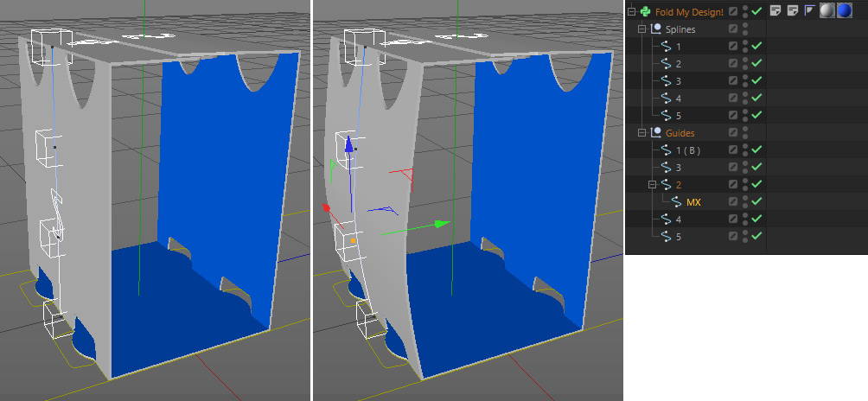
Task: Collapse the Fold My Design! hierarchy
Action: pyautogui.click(x=631, y=11)
